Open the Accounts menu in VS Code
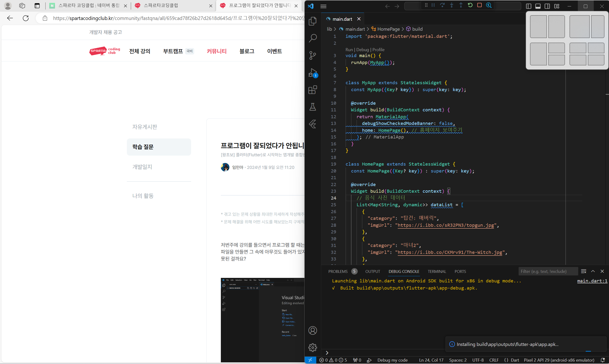 coord(313,330)
